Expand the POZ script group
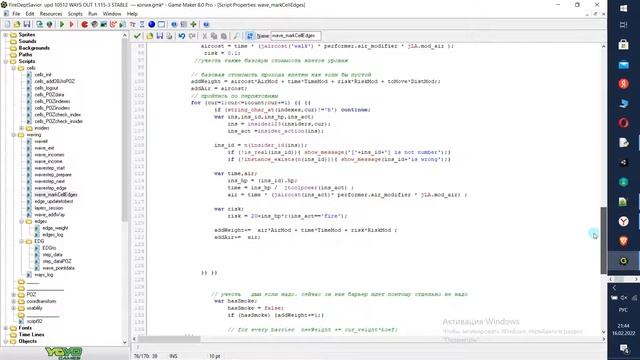Viewport: 640px width, 360px height. (13, 295)
